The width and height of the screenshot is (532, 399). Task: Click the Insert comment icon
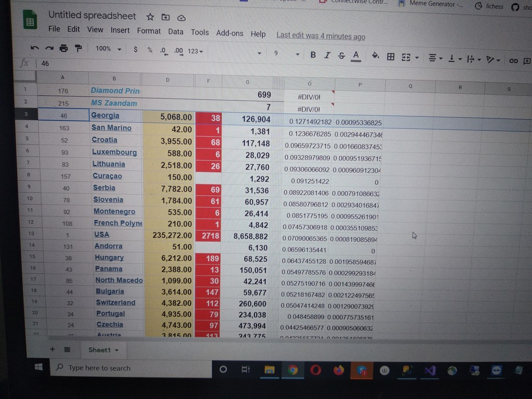pyautogui.click(x=527, y=61)
